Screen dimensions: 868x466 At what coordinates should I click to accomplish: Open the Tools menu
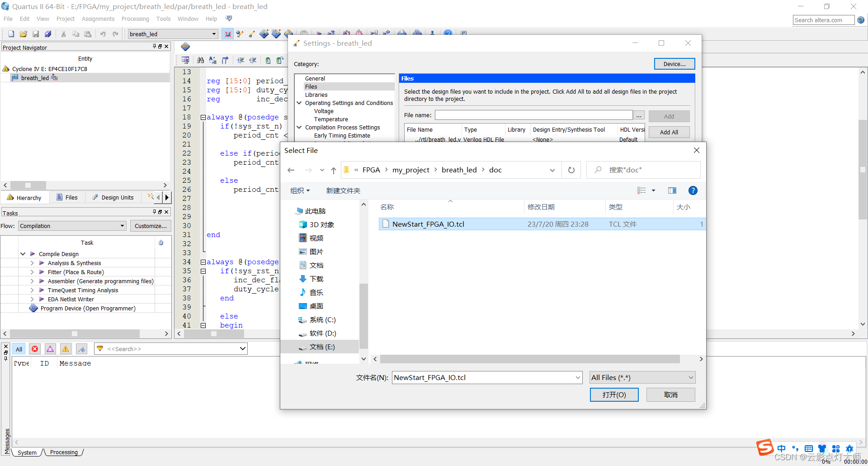click(163, 19)
